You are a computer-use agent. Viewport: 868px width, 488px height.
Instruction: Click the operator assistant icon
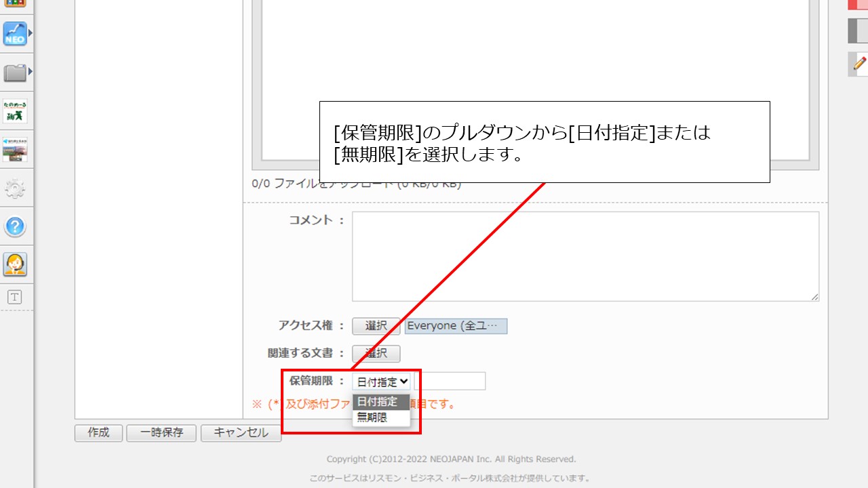pyautogui.click(x=14, y=264)
